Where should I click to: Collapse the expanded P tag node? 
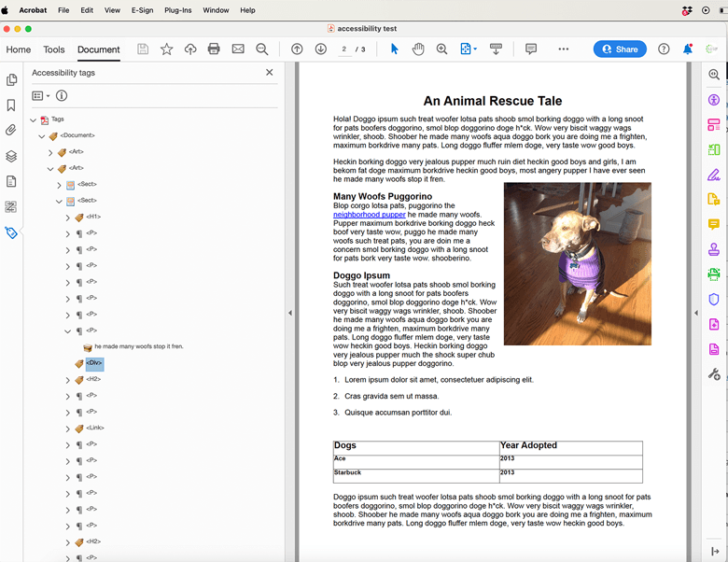coord(68,330)
